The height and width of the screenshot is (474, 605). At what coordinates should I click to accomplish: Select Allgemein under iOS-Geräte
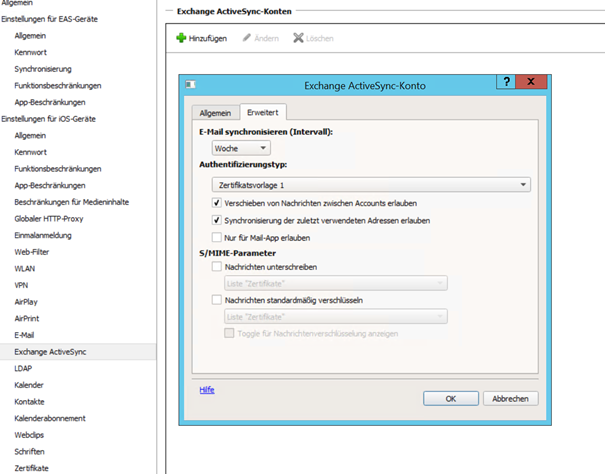pyautogui.click(x=30, y=135)
